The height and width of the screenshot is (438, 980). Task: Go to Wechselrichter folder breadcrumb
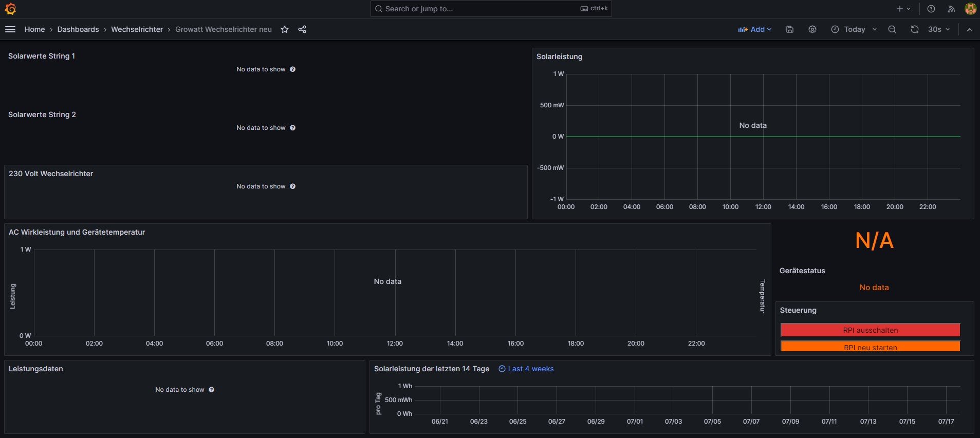coord(137,29)
